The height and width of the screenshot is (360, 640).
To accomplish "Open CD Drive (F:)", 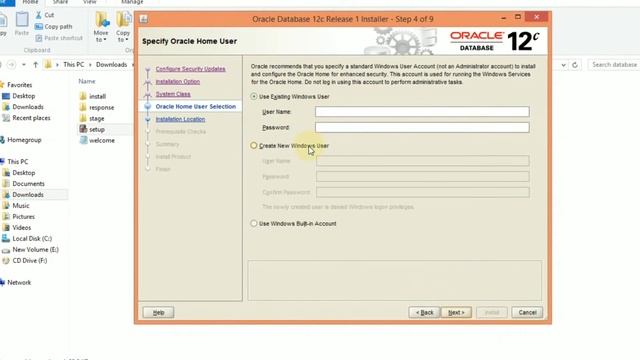I will click(x=29, y=260).
